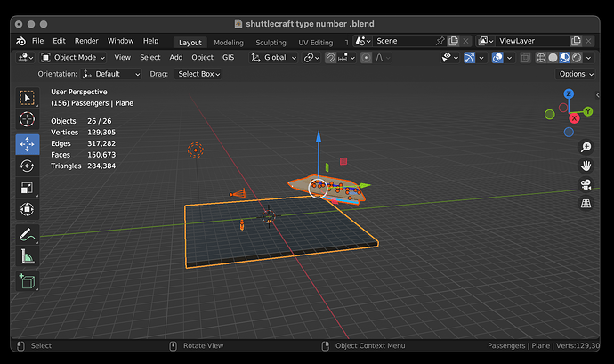The height and width of the screenshot is (364, 614).
Task: Click the blue Z axis gizmo
Action: [x=569, y=93]
